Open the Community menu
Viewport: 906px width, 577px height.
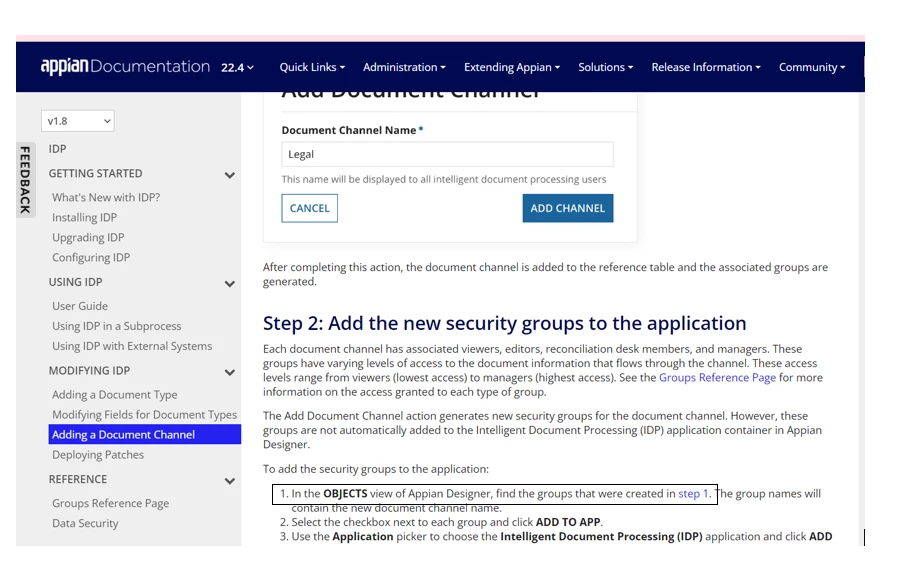(x=812, y=67)
